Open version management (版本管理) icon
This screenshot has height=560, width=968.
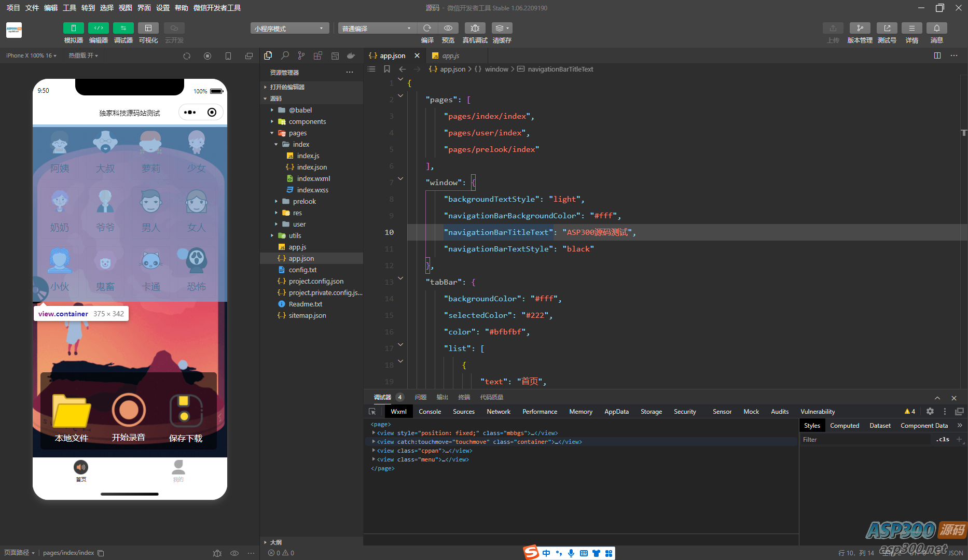click(x=860, y=28)
